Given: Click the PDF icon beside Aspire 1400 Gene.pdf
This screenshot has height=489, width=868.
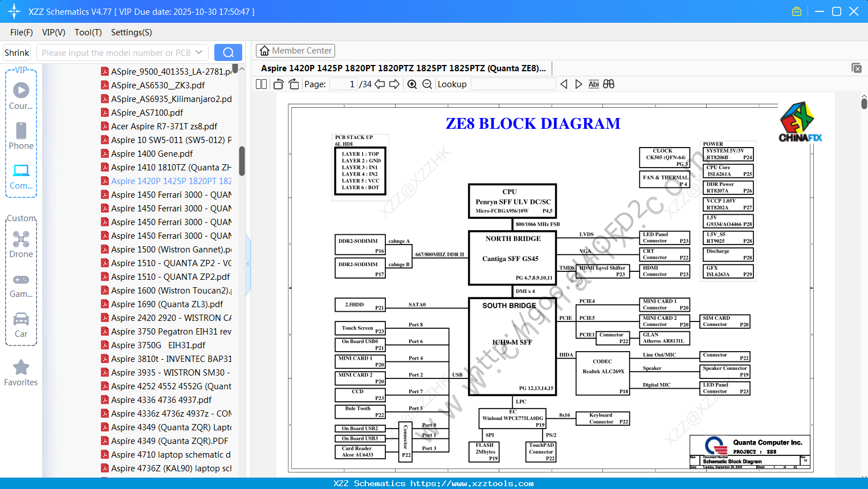Looking at the screenshot, I should [105, 153].
